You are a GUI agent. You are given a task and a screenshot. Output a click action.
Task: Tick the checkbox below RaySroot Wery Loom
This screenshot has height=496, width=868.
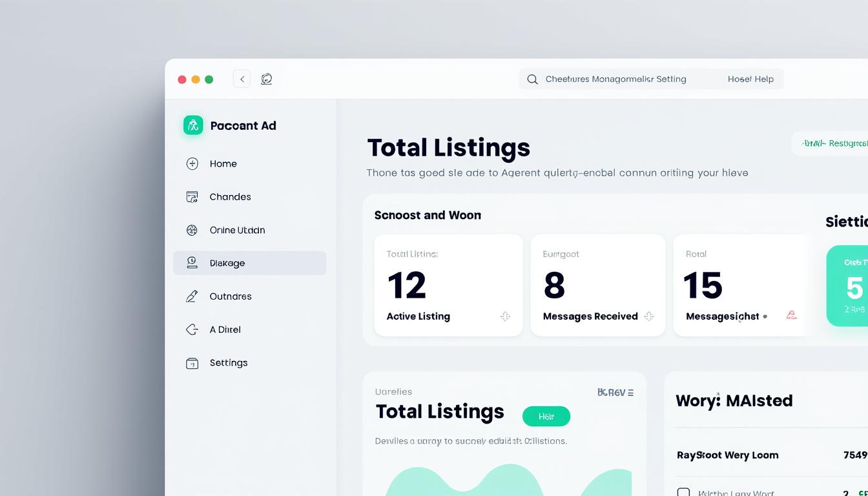[x=683, y=493]
